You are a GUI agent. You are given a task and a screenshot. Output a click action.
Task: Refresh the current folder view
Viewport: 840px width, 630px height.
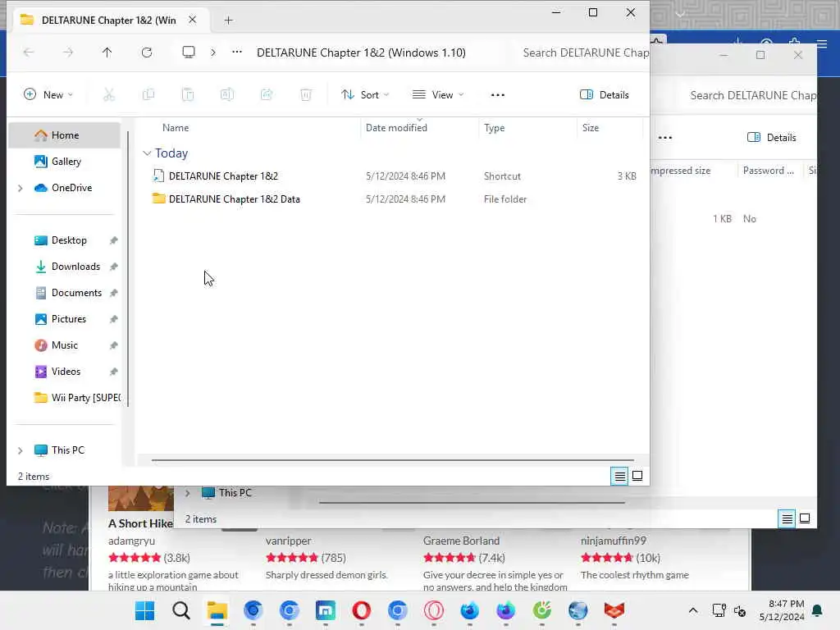[147, 52]
